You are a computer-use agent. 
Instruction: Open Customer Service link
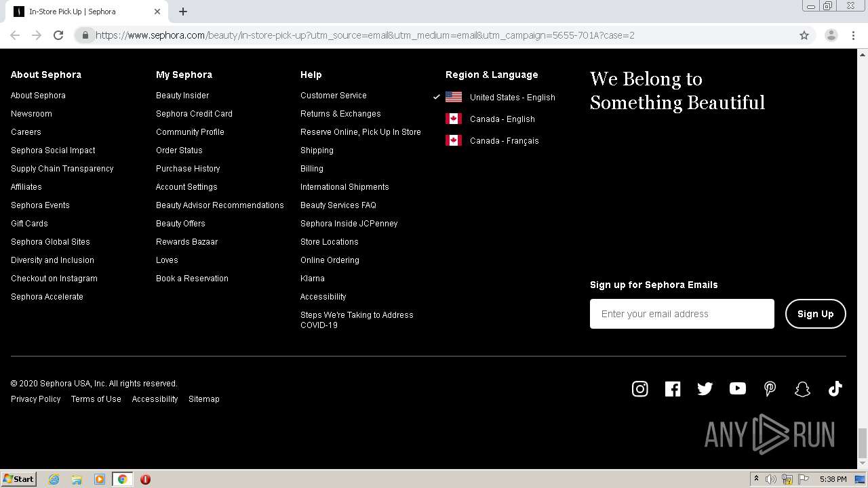point(334,96)
